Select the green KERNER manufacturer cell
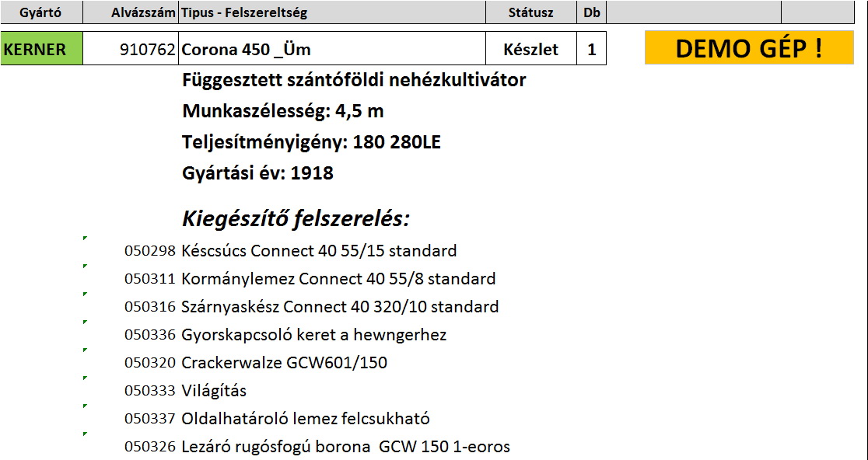 tap(41, 49)
